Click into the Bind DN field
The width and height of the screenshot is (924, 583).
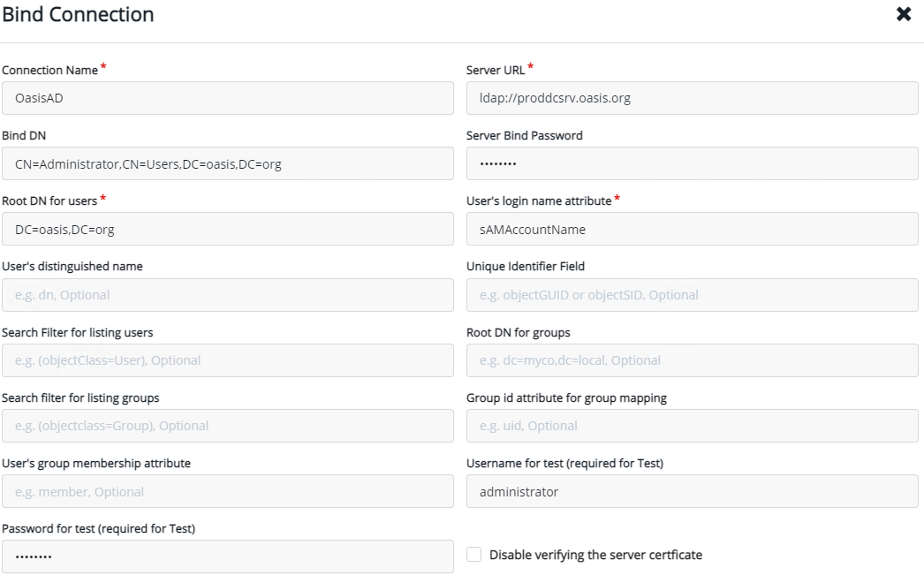[x=228, y=163]
